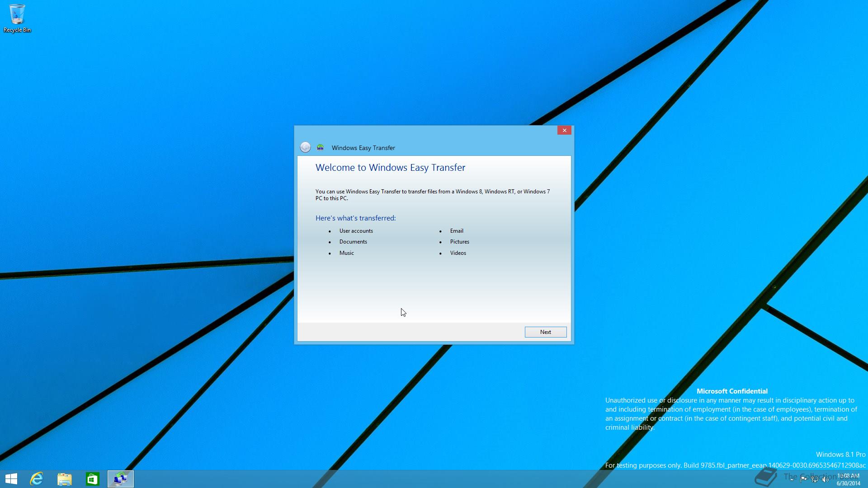Viewport: 868px width, 488px height.
Task: Open the Start button on the taskbar
Action: point(11,479)
